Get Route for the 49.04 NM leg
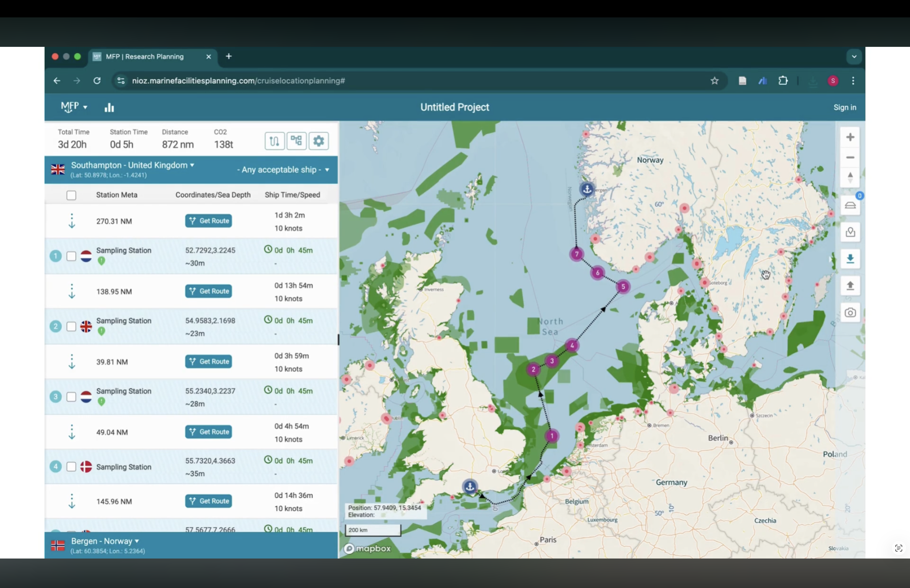This screenshot has height=588, width=910. coord(209,431)
